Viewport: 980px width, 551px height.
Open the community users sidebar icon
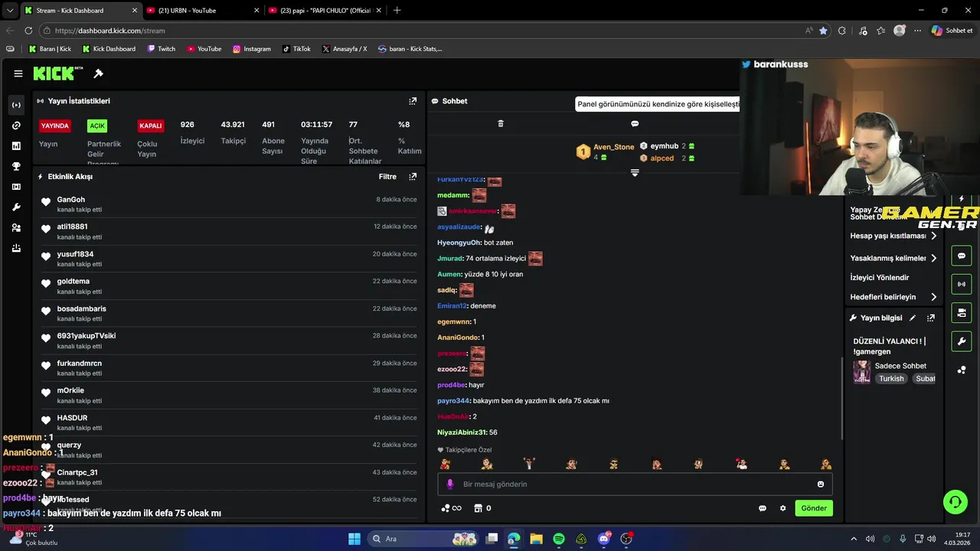(x=16, y=228)
